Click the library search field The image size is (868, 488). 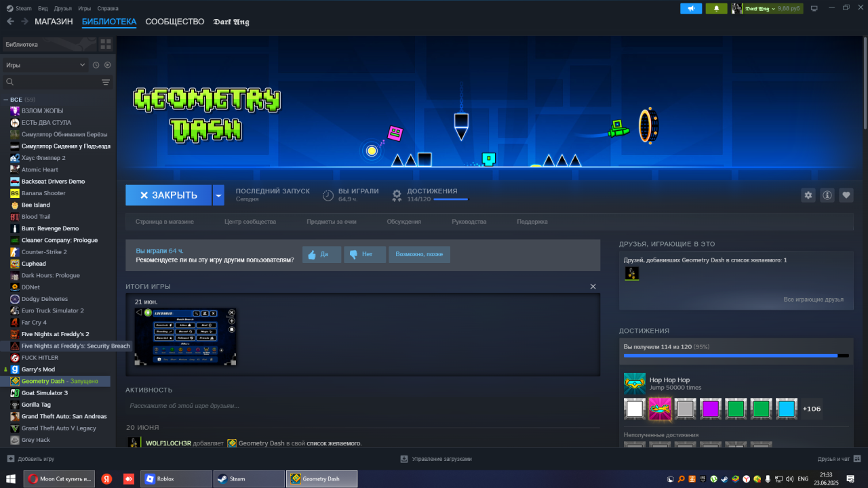(x=52, y=82)
